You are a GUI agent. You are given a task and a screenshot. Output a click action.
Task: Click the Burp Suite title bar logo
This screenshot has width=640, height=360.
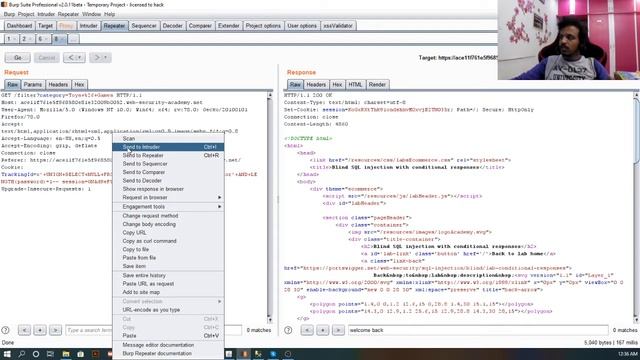4,4
